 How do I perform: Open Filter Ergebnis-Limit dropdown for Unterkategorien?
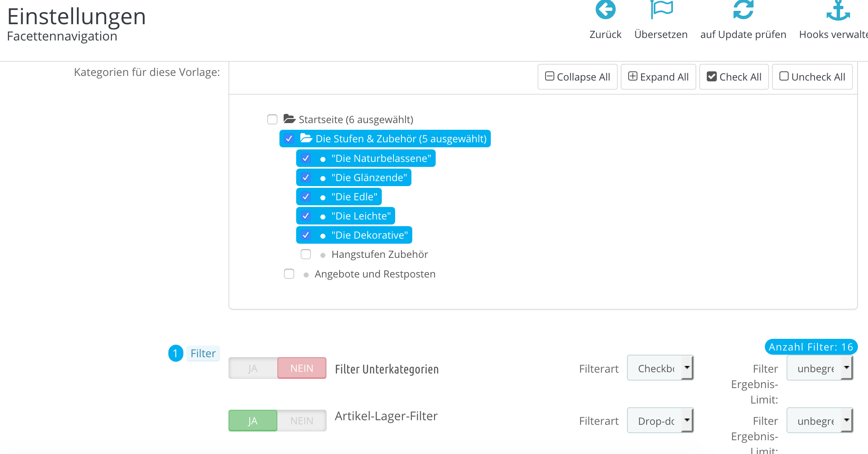click(x=820, y=368)
